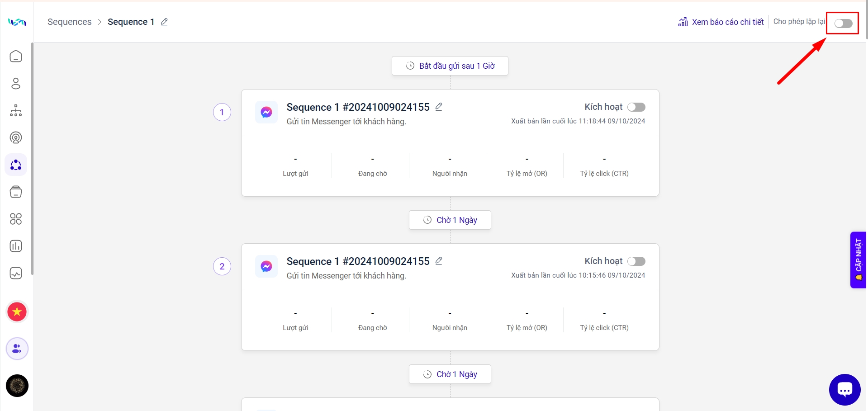Open the home icon in sidebar
Image resolution: width=868 pixels, height=411 pixels.
pos(16,57)
